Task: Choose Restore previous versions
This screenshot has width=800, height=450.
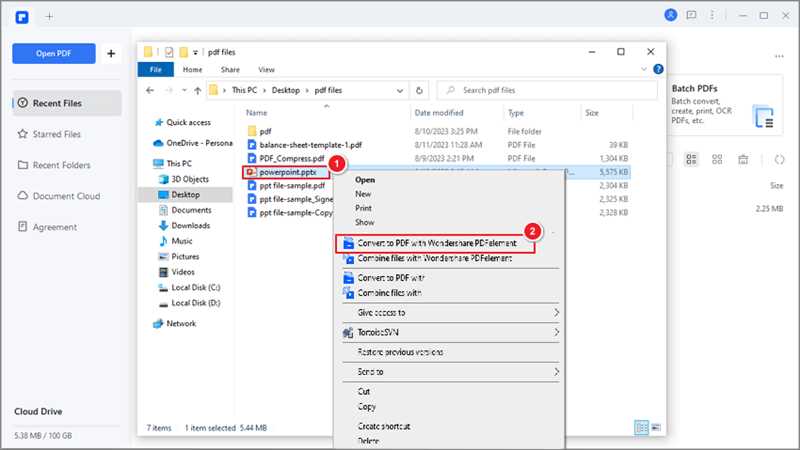Action: tap(400, 352)
